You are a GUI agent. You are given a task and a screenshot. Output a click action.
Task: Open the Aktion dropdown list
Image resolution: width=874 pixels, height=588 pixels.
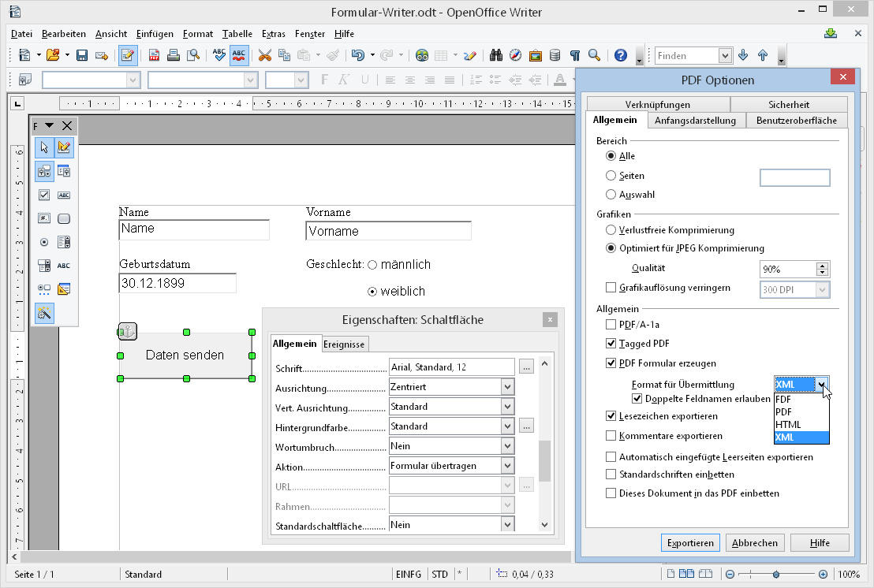tap(507, 466)
